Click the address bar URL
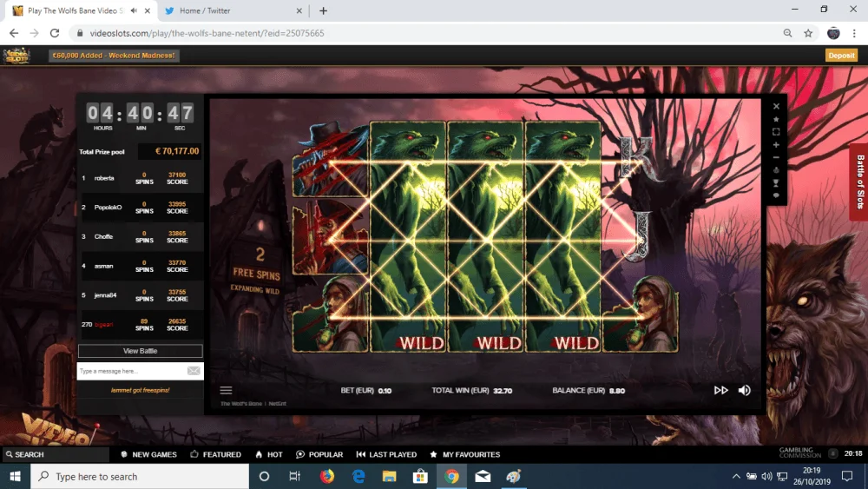The width and height of the screenshot is (868, 489). (207, 33)
